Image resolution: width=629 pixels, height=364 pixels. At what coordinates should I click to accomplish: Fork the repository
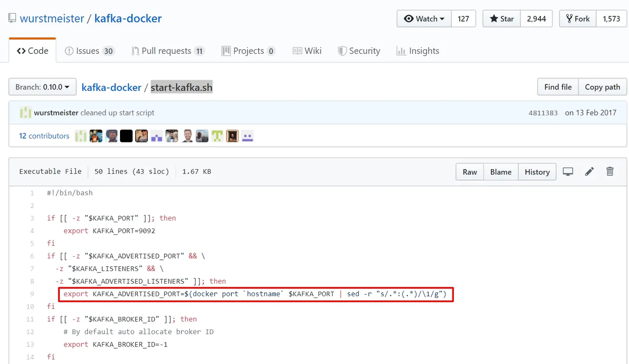pos(578,18)
